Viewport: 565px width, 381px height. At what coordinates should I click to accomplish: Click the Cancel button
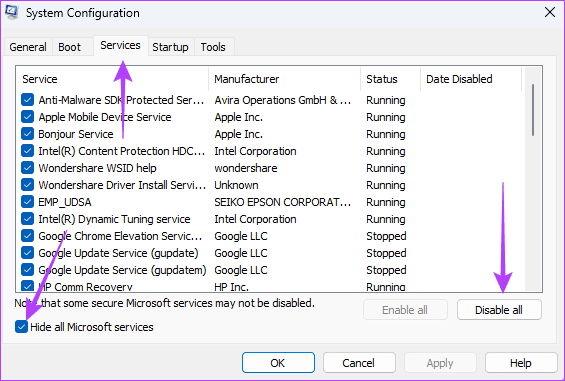pyautogui.click(x=359, y=363)
